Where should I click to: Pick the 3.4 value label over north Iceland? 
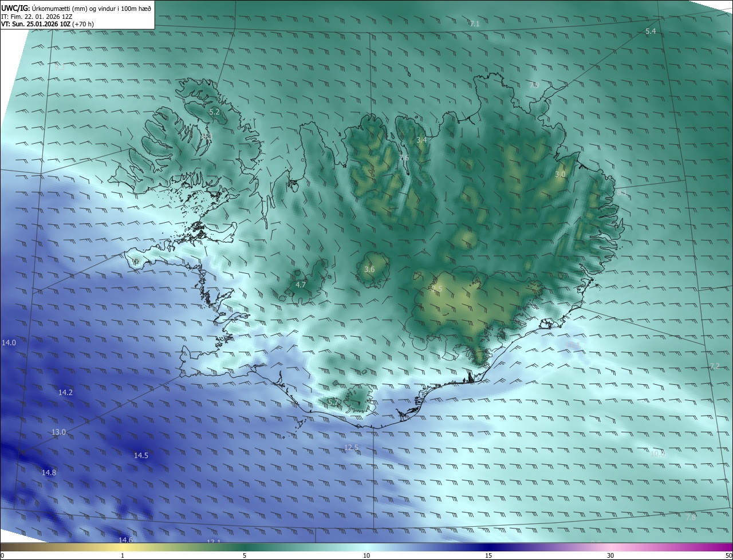421,140
